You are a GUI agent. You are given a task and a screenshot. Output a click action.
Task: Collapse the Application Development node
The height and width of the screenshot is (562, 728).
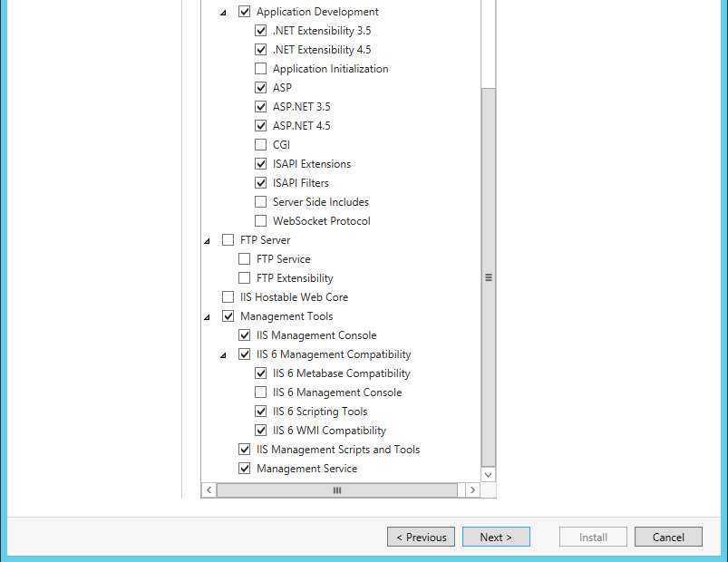[x=224, y=13]
